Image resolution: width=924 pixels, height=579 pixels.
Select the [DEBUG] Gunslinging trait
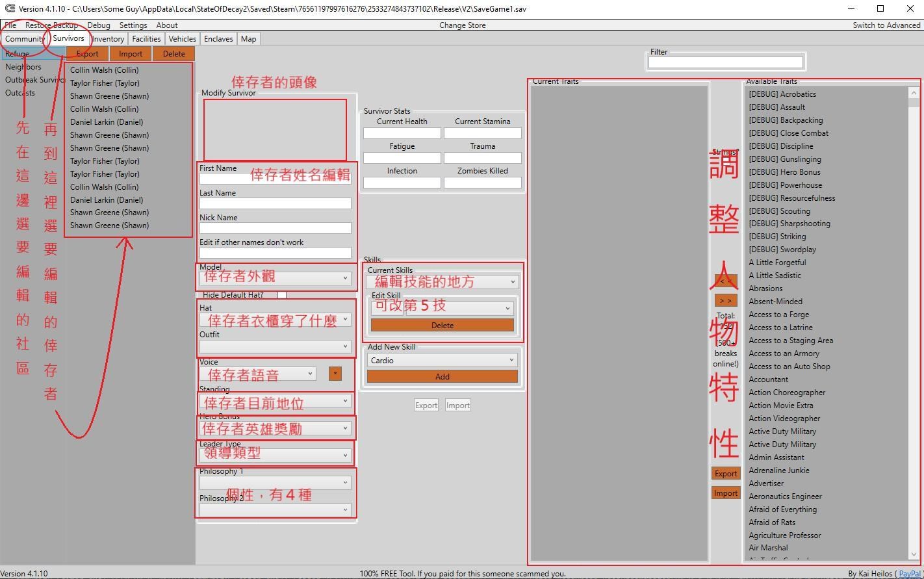[x=785, y=159]
